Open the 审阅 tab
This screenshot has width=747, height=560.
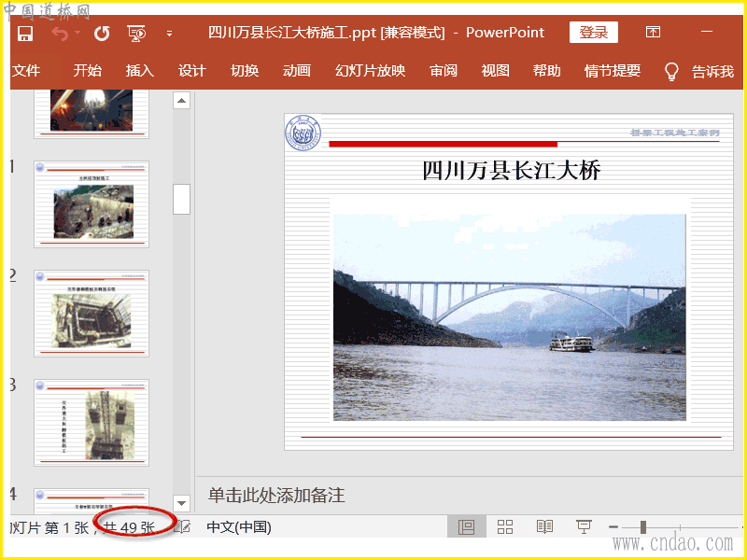pos(444,71)
